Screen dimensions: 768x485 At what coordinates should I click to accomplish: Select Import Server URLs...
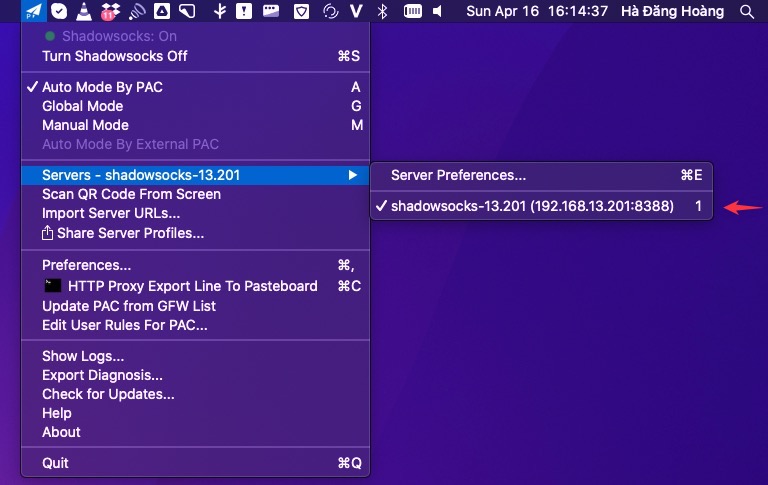195,213
